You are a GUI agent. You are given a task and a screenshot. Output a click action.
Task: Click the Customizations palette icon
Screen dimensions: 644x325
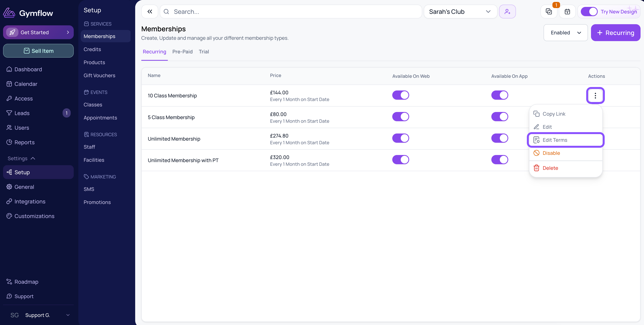pyautogui.click(x=9, y=216)
